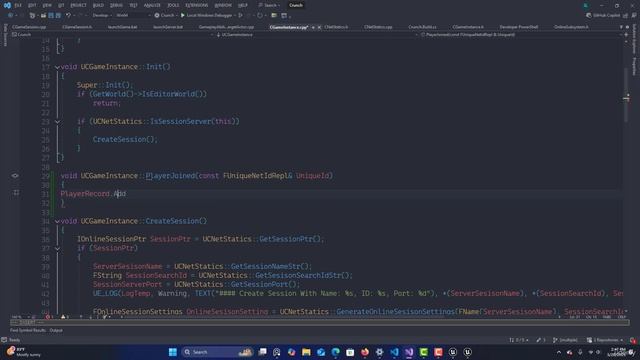Click the Undo toolbar icon
Screen dimensions: 640x360
(68, 15)
